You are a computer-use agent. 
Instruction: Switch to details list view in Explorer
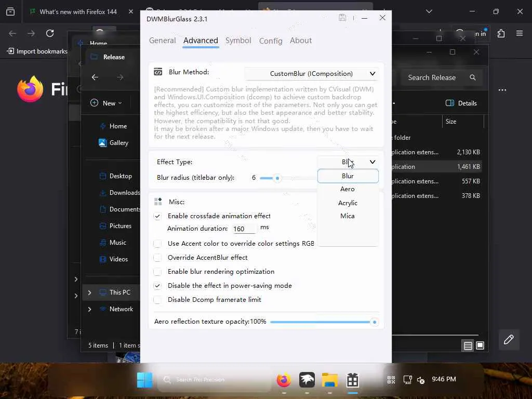click(x=468, y=345)
